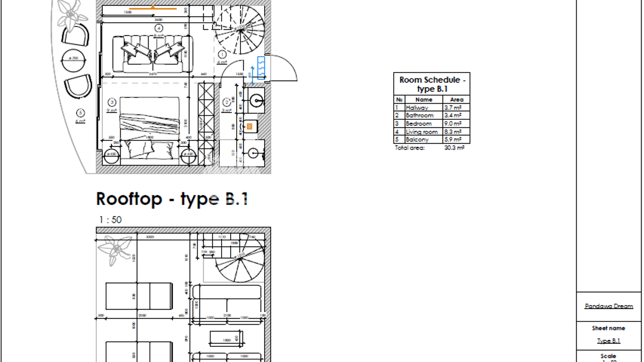The height and width of the screenshot is (362, 644).
Task: Select the 1 : 50 scale label under the Rooftop title
Action: pyautogui.click(x=110, y=220)
